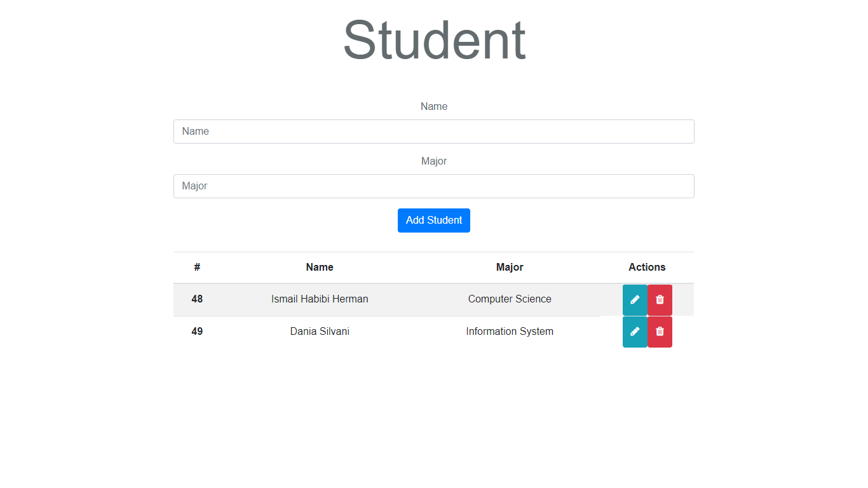Click the Add Student button

click(434, 220)
